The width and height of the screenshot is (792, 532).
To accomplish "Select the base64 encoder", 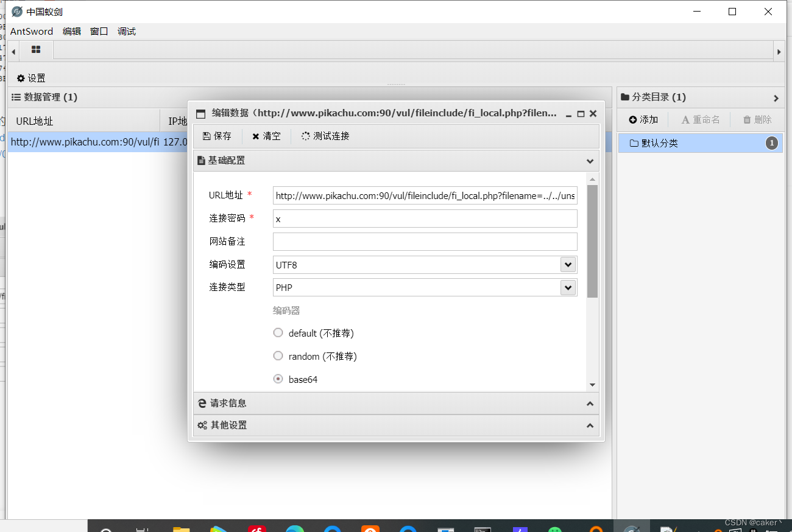I will (x=278, y=379).
